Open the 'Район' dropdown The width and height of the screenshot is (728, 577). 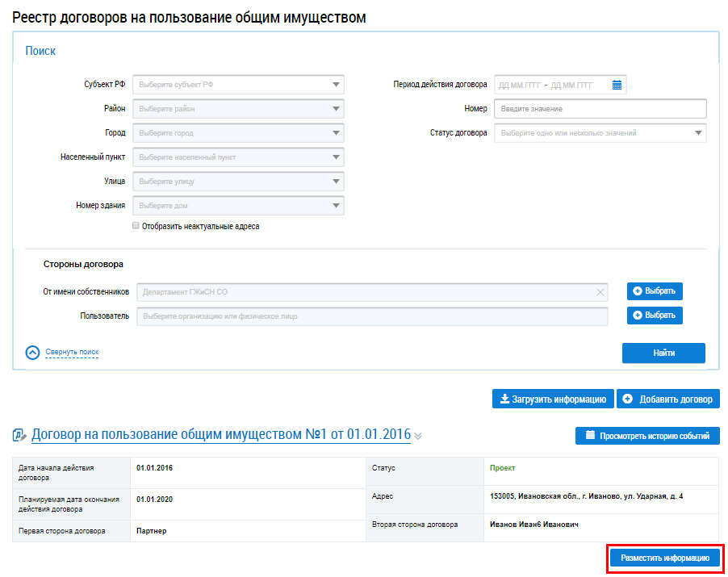tap(238, 109)
